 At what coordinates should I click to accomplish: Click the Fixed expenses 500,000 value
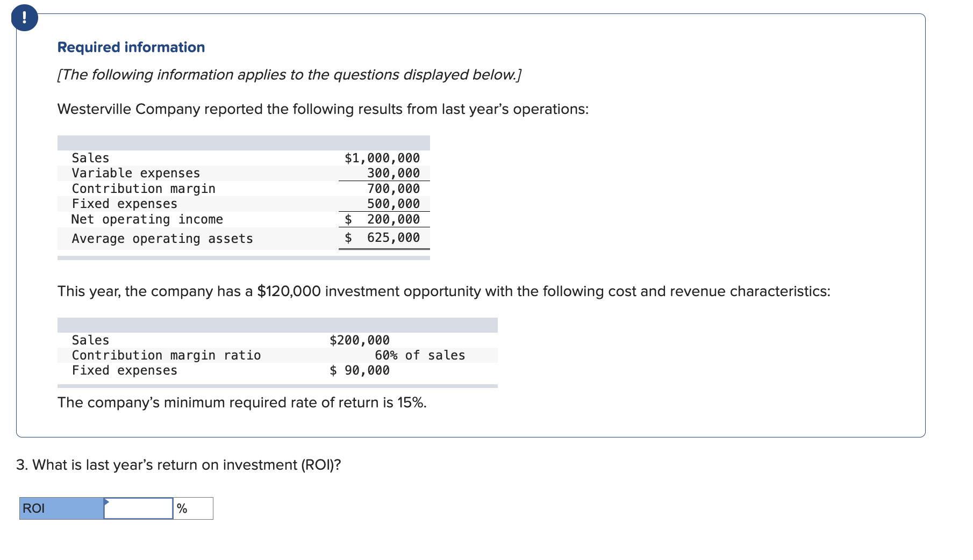pos(394,204)
